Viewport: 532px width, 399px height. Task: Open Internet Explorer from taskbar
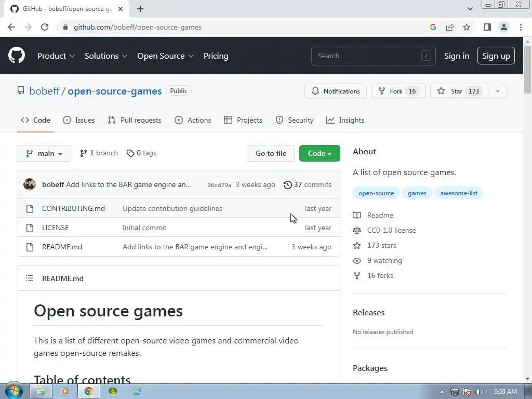[x=137, y=391]
